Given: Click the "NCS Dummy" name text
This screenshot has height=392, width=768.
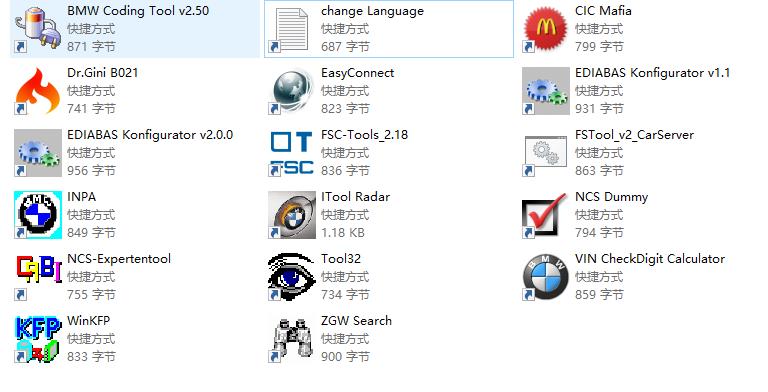Looking at the screenshot, I should pos(611,197).
